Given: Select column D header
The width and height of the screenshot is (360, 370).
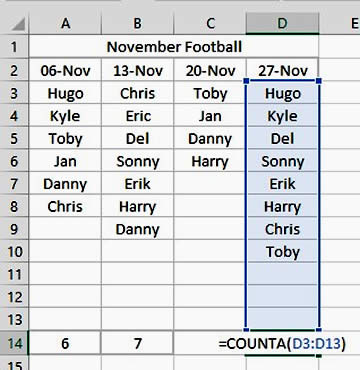Looking at the screenshot, I should click(282, 24).
